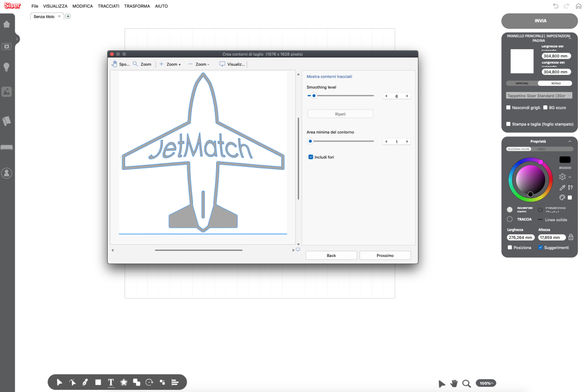
Task: Select the arrow selection tool in bottom toolbar
Action: point(60,382)
